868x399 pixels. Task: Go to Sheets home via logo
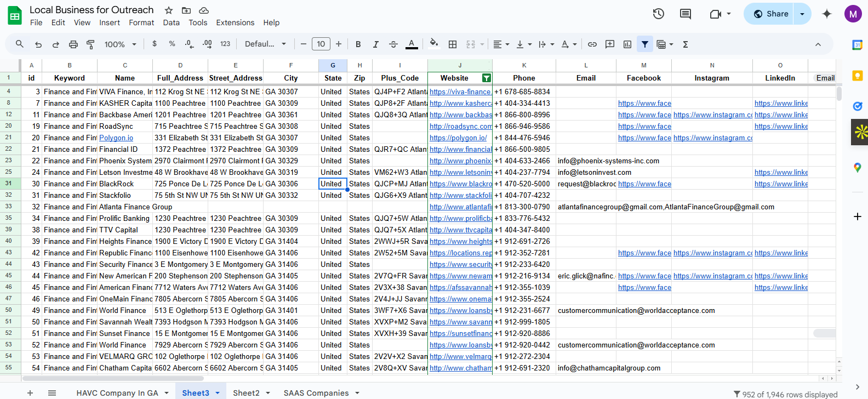click(x=15, y=16)
